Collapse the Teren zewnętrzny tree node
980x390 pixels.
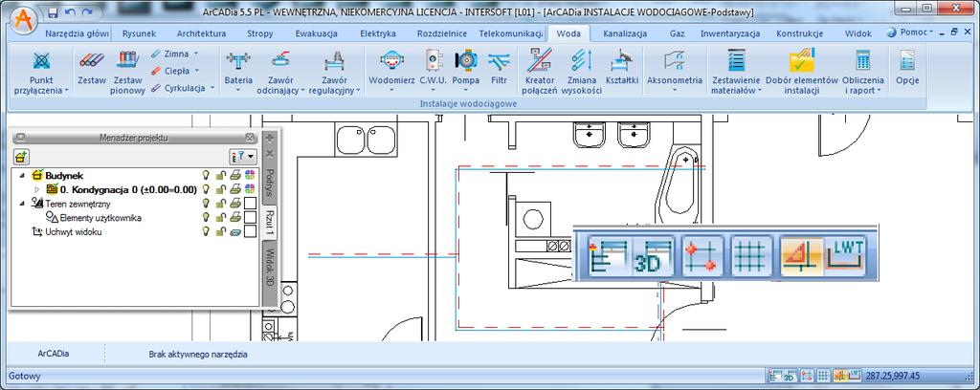[23, 204]
